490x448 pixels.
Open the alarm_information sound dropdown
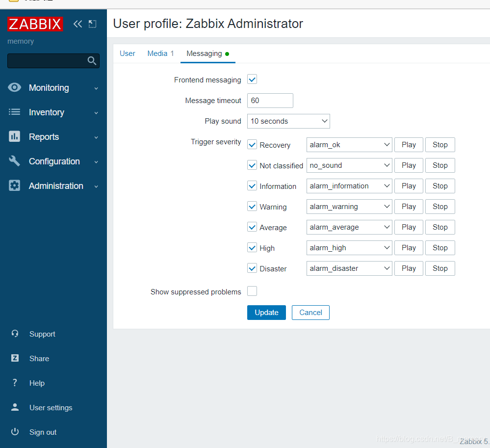(349, 186)
